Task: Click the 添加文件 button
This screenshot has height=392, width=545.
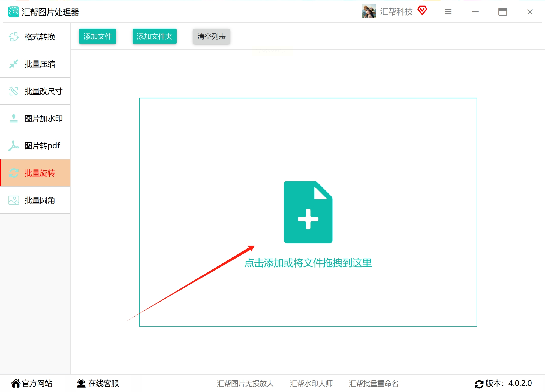Action: pyautogui.click(x=97, y=36)
